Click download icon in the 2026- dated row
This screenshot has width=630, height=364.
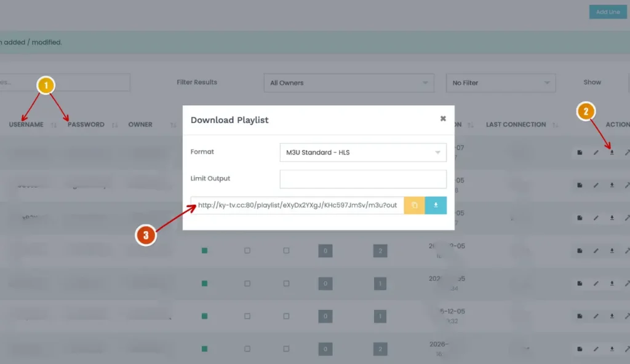coord(612,349)
